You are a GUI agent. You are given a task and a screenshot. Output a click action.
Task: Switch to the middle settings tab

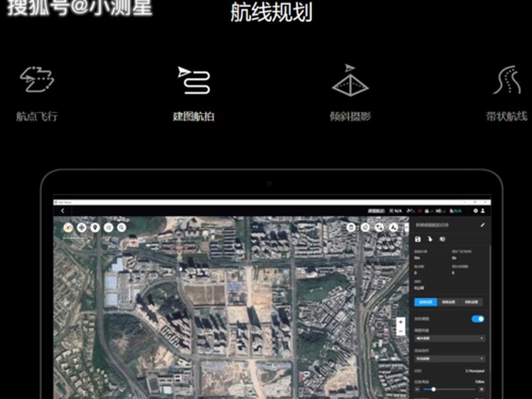448,302
